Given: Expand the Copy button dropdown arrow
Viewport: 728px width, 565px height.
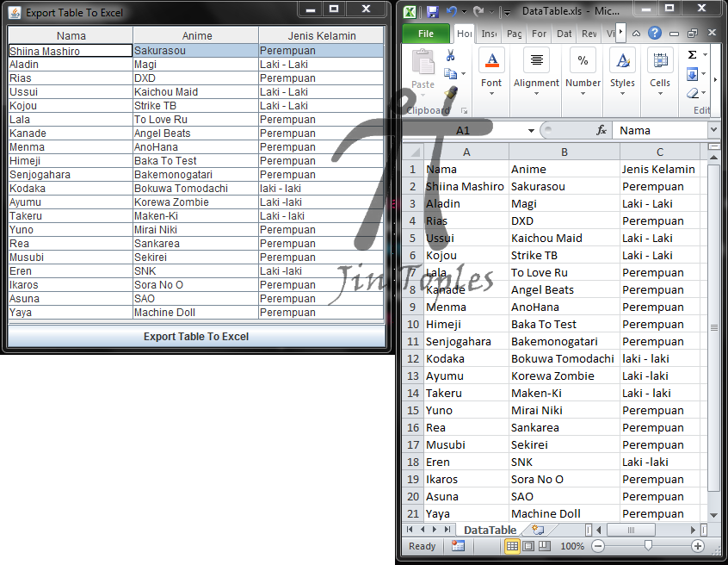Looking at the screenshot, I should coord(462,73).
